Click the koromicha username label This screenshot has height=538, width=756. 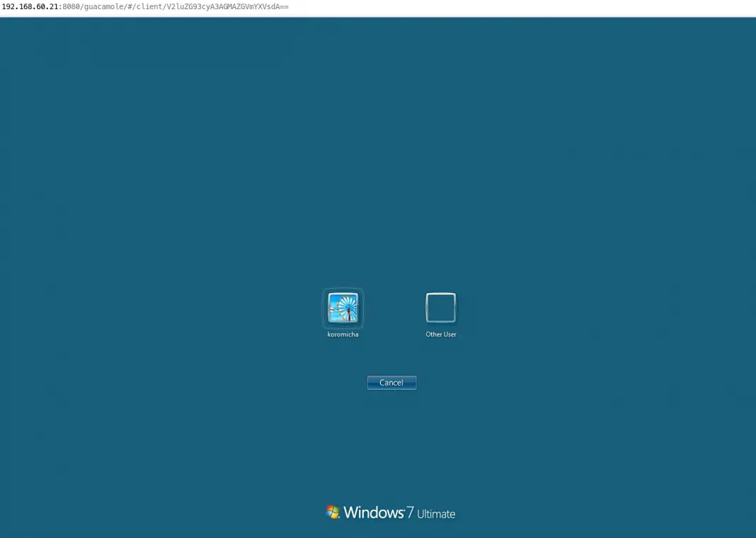[343, 334]
